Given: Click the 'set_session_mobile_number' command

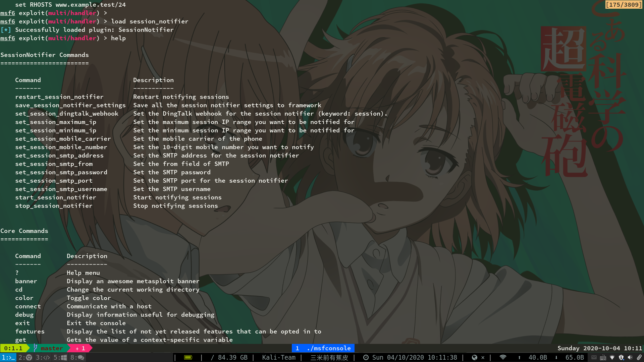Looking at the screenshot, I should pos(61,147).
